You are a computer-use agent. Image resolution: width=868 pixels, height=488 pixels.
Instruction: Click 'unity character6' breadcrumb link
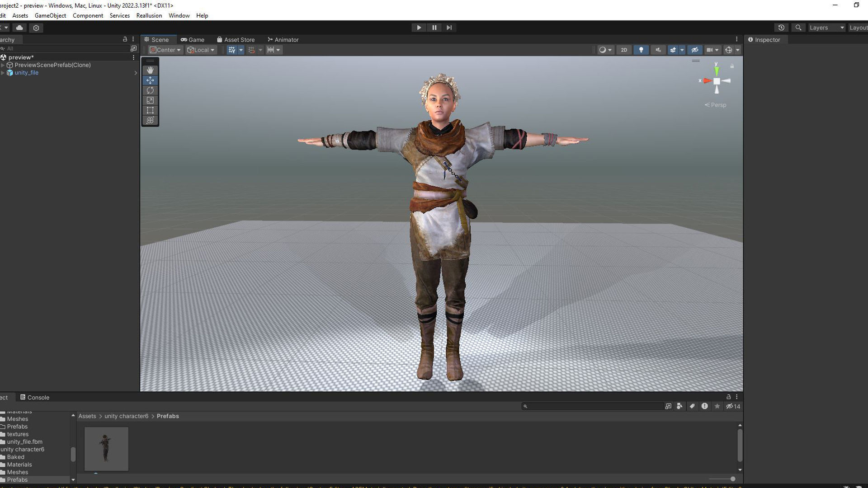[126, 416]
